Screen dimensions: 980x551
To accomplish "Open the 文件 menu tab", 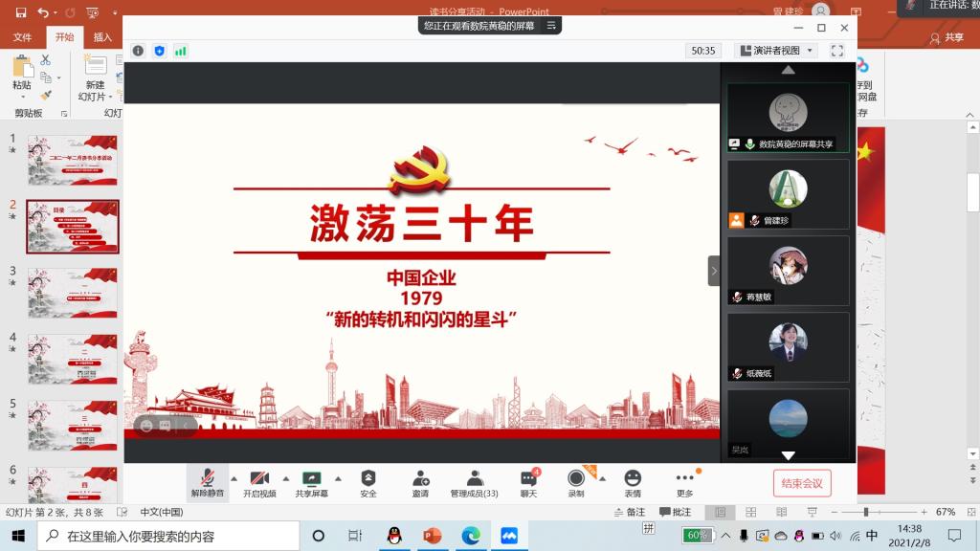I will pos(22,37).
